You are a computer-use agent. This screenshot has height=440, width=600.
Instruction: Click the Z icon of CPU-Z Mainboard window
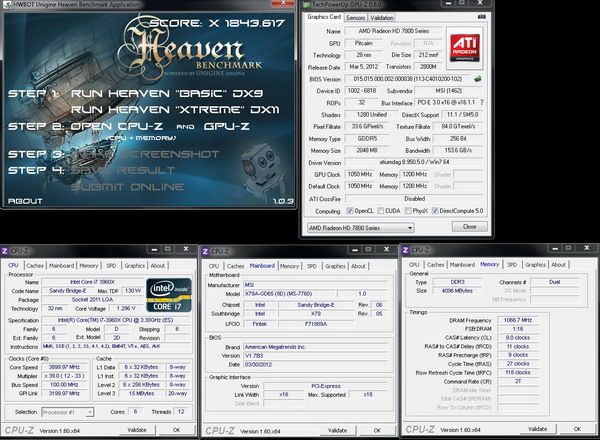(x=205, y=251)
